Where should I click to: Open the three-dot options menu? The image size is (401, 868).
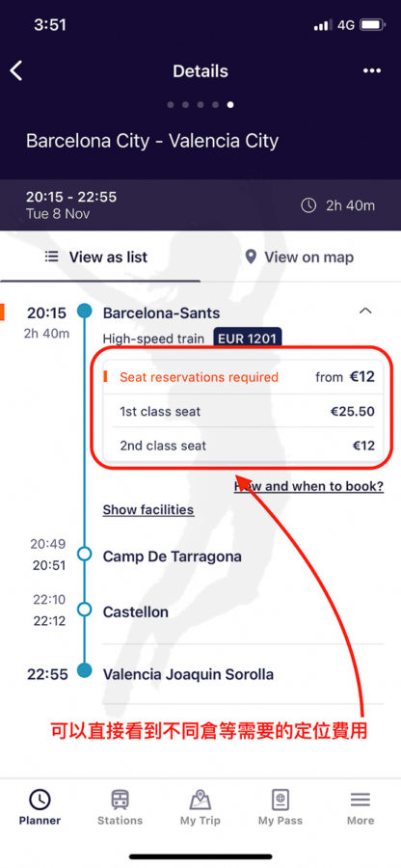coord(372,70)
